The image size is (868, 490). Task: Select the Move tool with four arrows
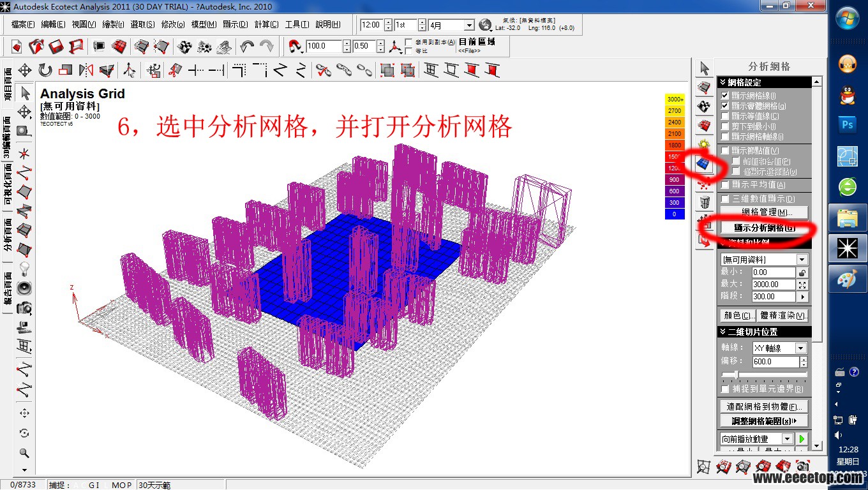pos(25,70)
